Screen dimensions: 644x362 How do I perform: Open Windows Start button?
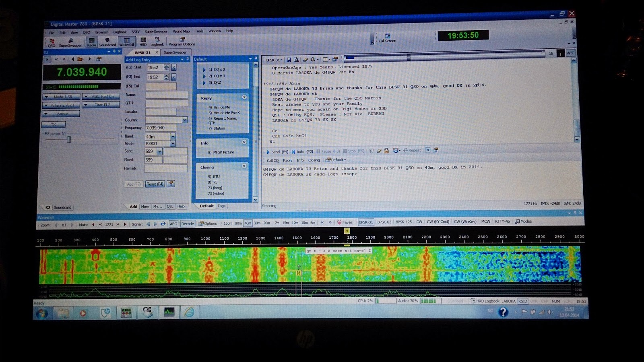(x=41, y=313)
